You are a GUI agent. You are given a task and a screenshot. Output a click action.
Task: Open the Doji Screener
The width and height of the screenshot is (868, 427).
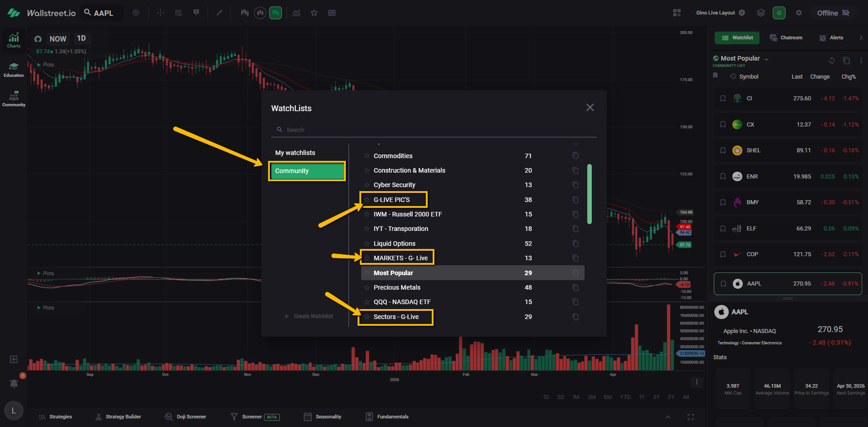185,417
